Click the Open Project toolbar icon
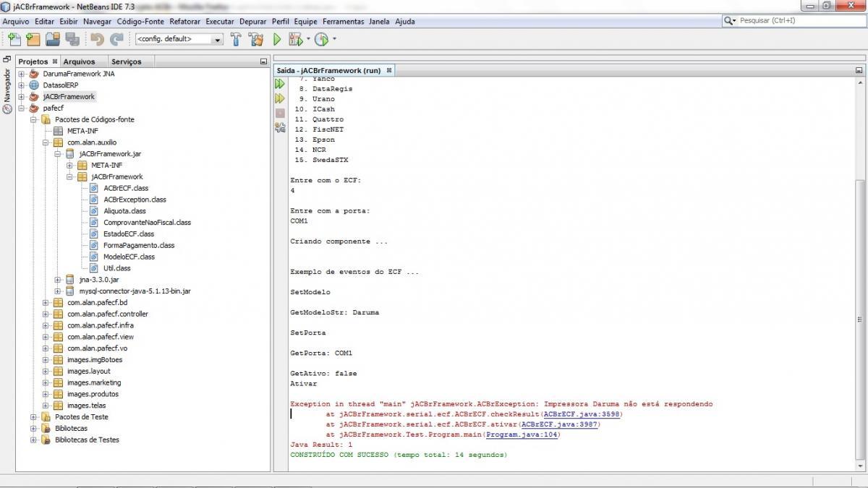The image size is (868, 488). tap(52, 39)
